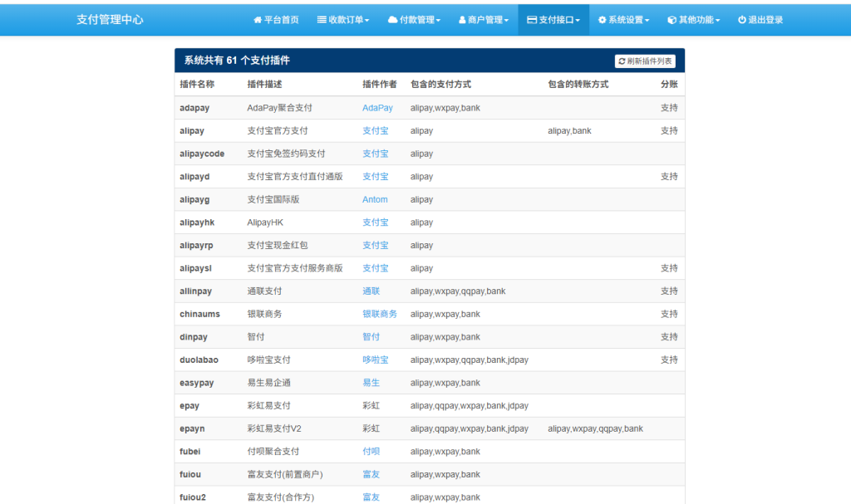Open the 收款订单 menu
Viewport: 851px width, 504px height.
343,20
